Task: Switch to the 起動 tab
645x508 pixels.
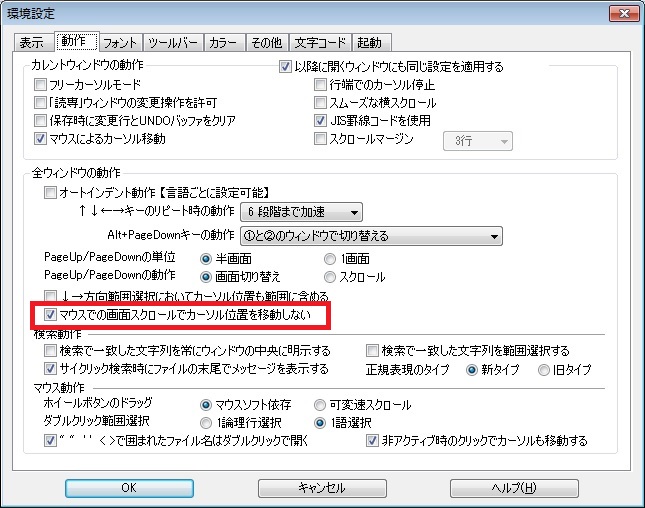Action: point(371,42)
